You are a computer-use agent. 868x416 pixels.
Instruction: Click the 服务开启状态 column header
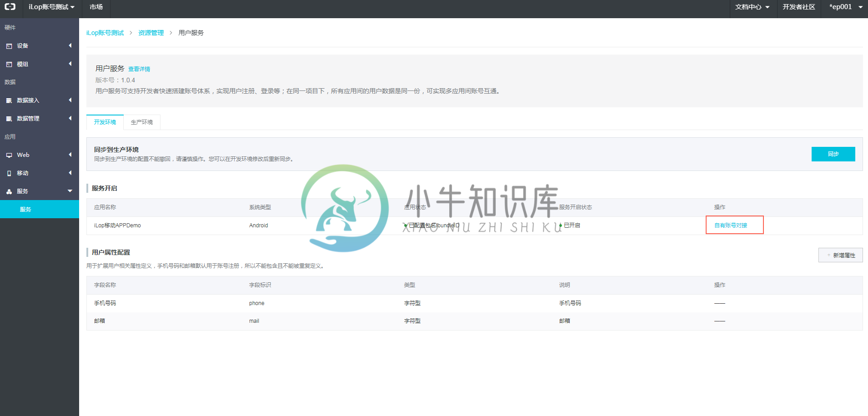pyautogui.click(x=575, y=207)
